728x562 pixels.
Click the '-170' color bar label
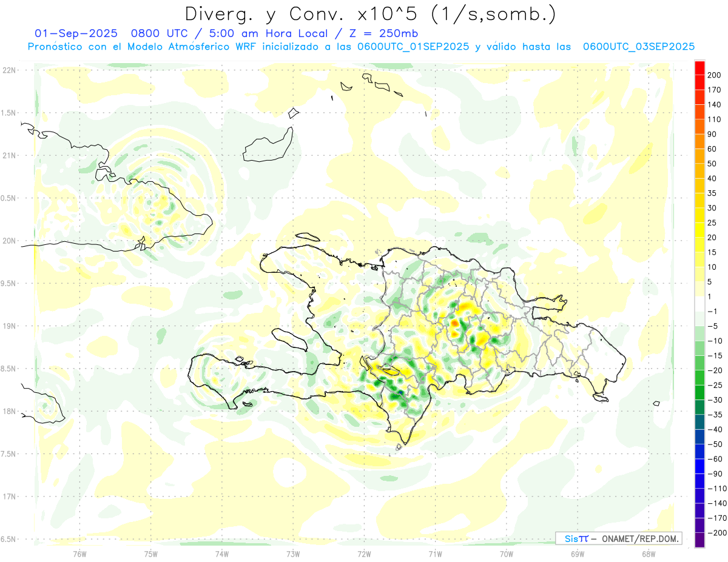(716, 518)
